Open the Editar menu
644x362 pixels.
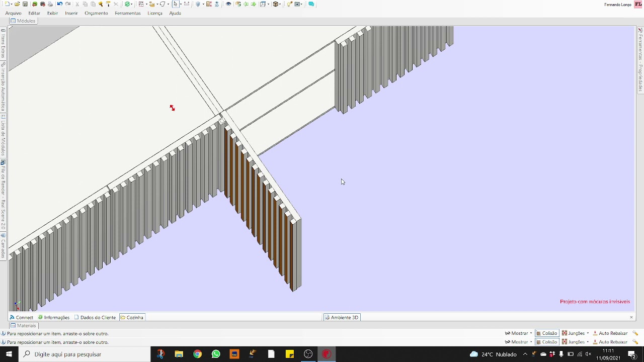pyautogui.click(x=34, y=13)
